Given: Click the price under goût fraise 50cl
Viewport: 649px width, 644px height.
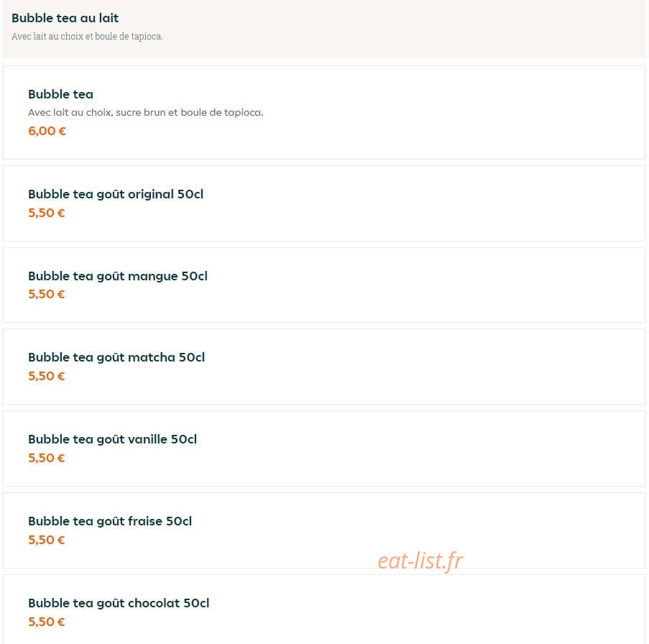Looking at the screenshot, I should [x=46, y=540].
